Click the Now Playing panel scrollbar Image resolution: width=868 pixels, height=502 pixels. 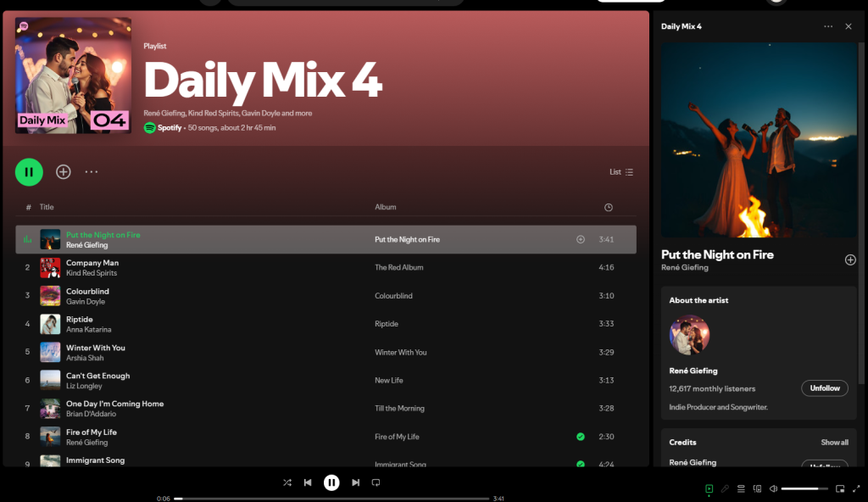coord(861,214)
